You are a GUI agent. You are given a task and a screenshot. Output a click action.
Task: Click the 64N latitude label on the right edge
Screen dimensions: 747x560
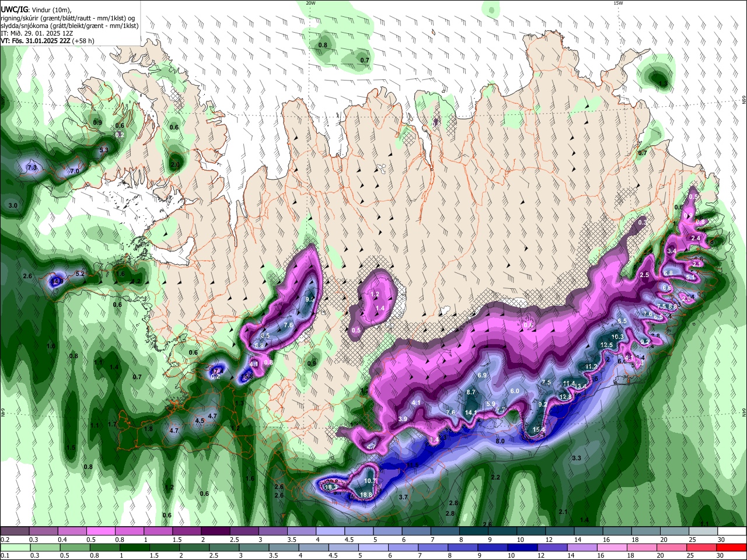coord(743,412)
